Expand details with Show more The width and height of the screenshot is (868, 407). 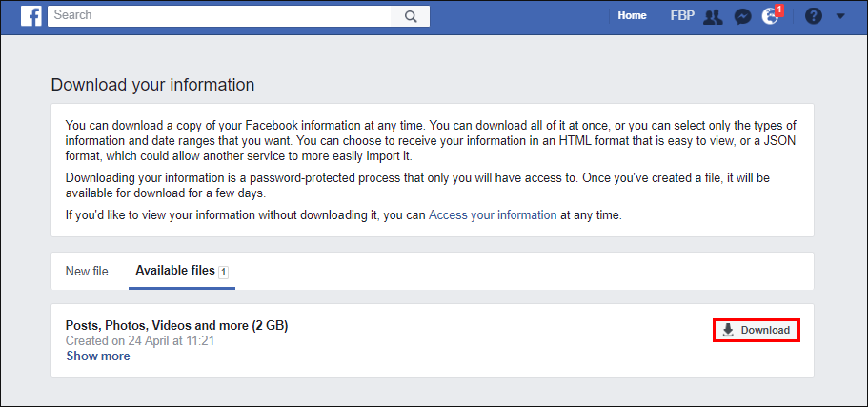coord(98,356)
